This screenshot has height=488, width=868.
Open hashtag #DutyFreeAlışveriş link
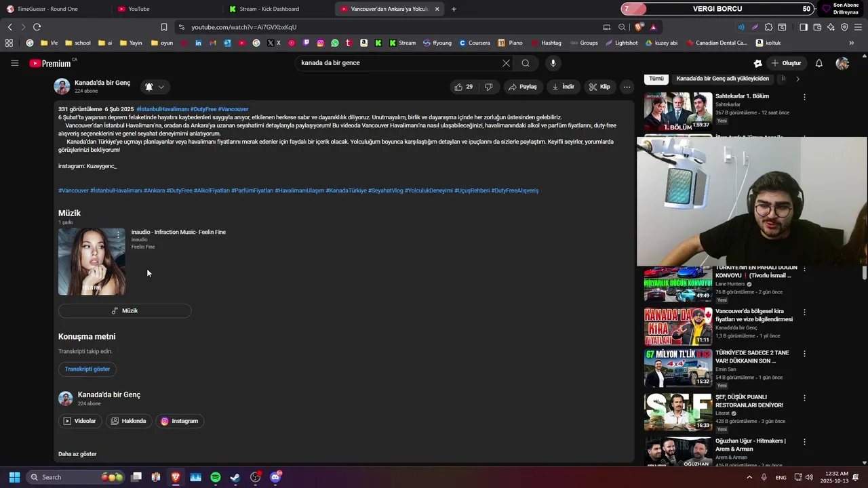515,190
